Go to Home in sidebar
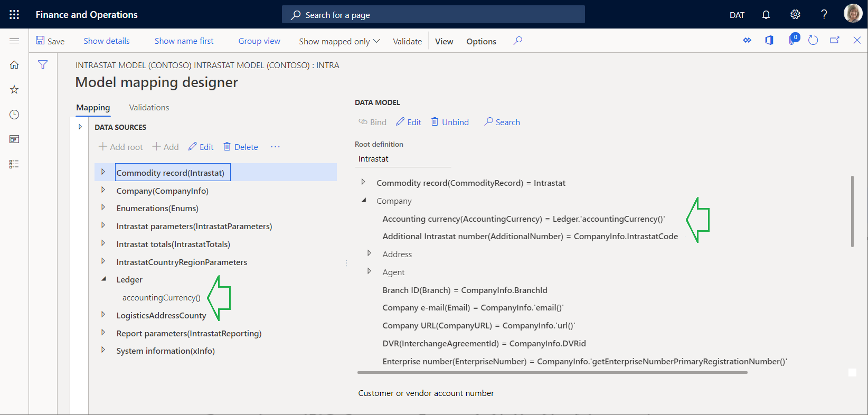This screenshot has width=868, height=415. click(14, 64)
